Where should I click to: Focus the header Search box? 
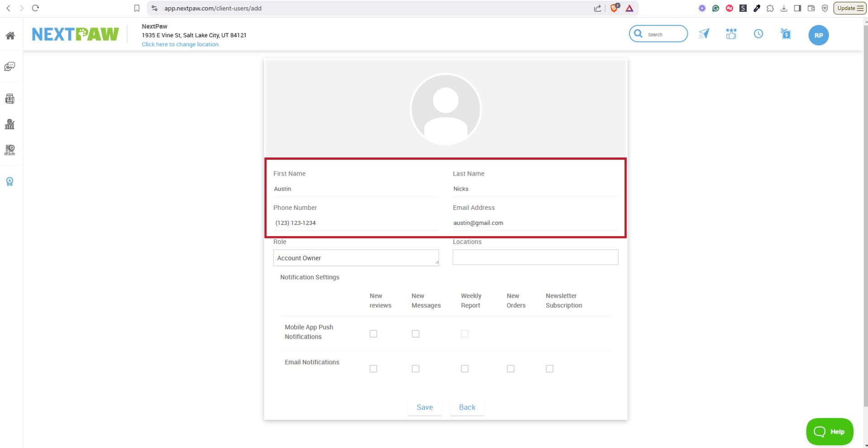coord(658,34)
